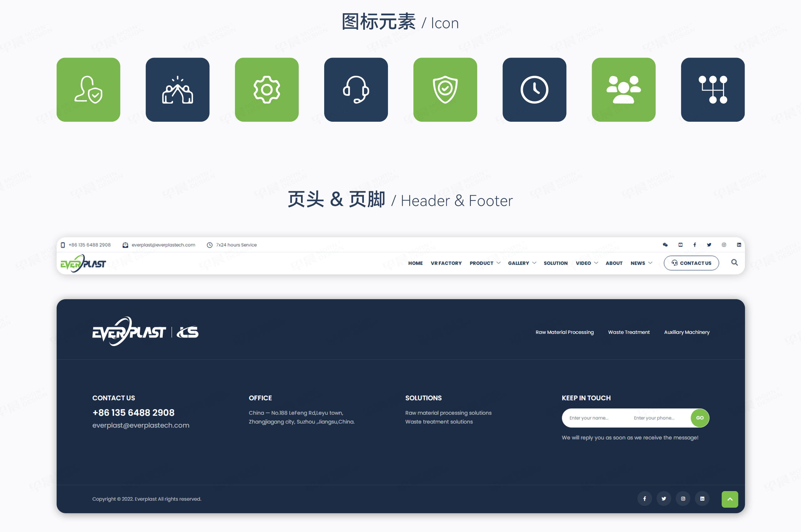Expand the PRODUCT dropdown menu
Image resolution: width=801 pixels, height=532 pixels.
[482, 263]
